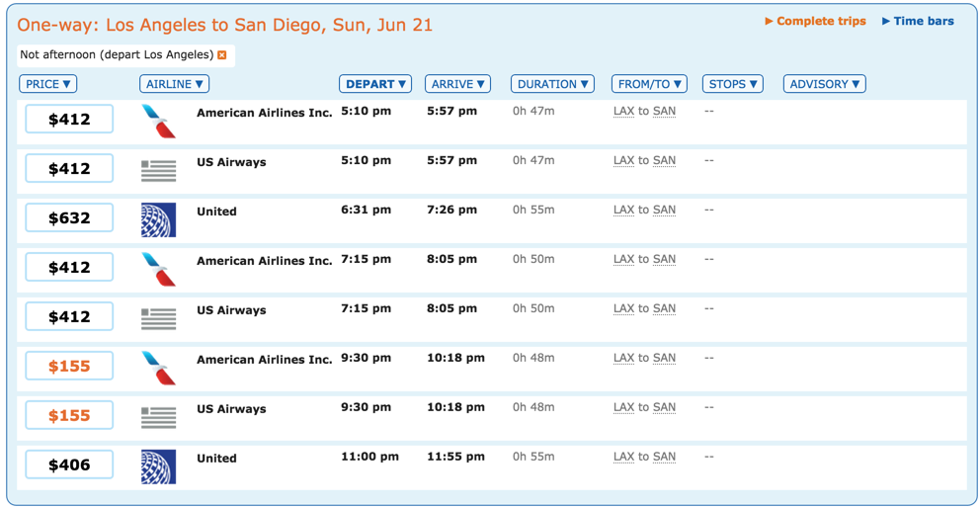Click LAX airport code in first row
This screenshot has width=980, height=508.
[x=623, y=111]
